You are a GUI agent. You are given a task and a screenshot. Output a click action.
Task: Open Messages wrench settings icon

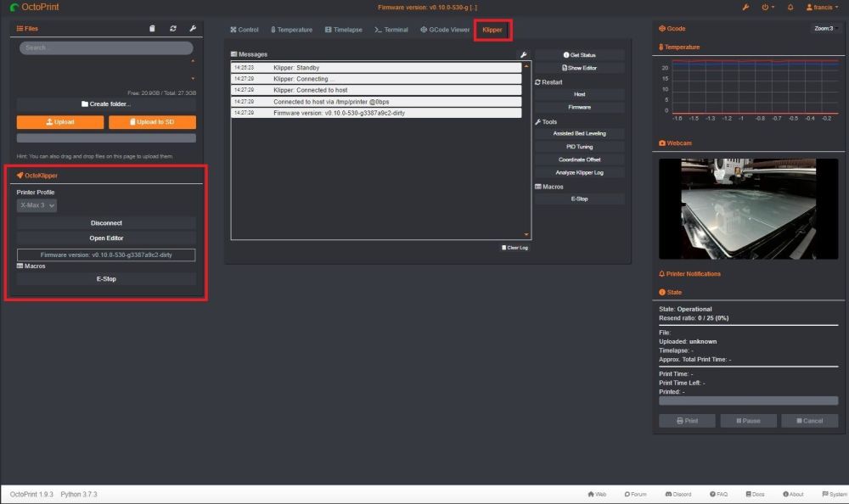point(524,54)
